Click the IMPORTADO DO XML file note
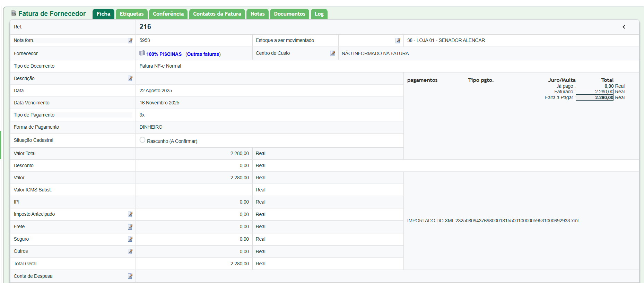The width and height of the screenshot is (644, 283). (x=493, y=221)
